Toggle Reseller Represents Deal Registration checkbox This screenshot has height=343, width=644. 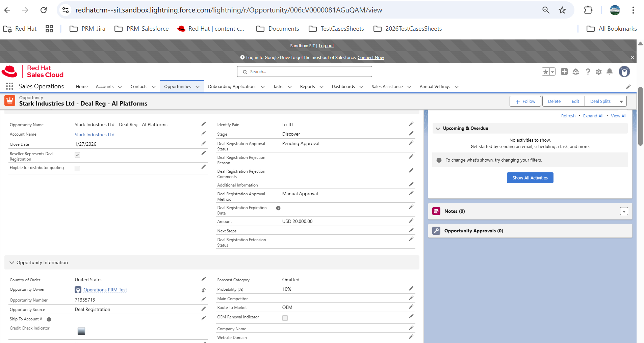tap(77, 155)
